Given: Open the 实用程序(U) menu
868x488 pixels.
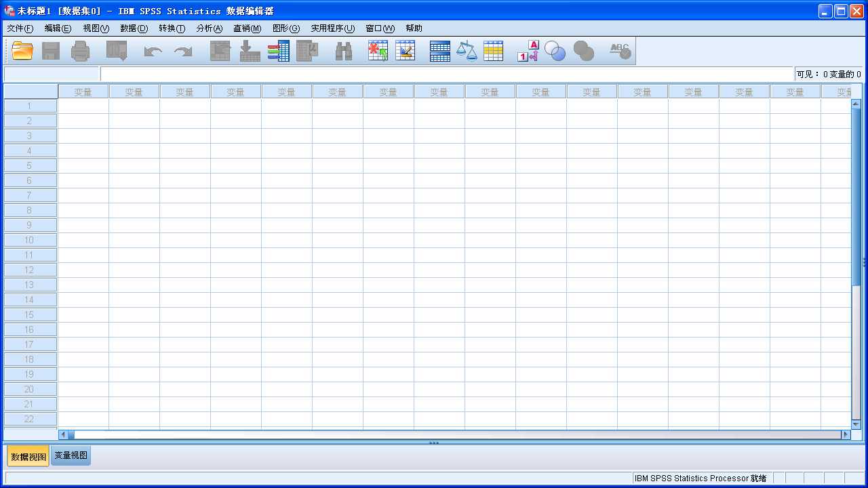Looking at the screenshot, I should (332, 28).
